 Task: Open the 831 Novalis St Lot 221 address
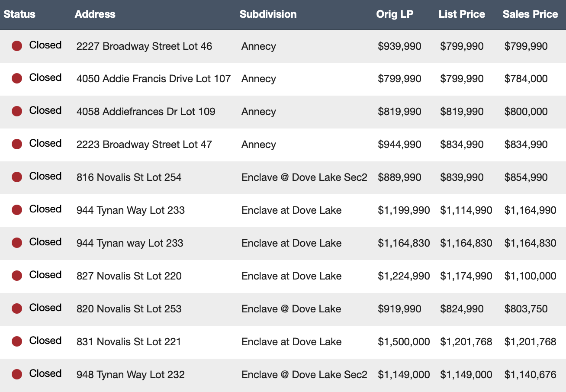pyautogui.click(x=129, y=342)
